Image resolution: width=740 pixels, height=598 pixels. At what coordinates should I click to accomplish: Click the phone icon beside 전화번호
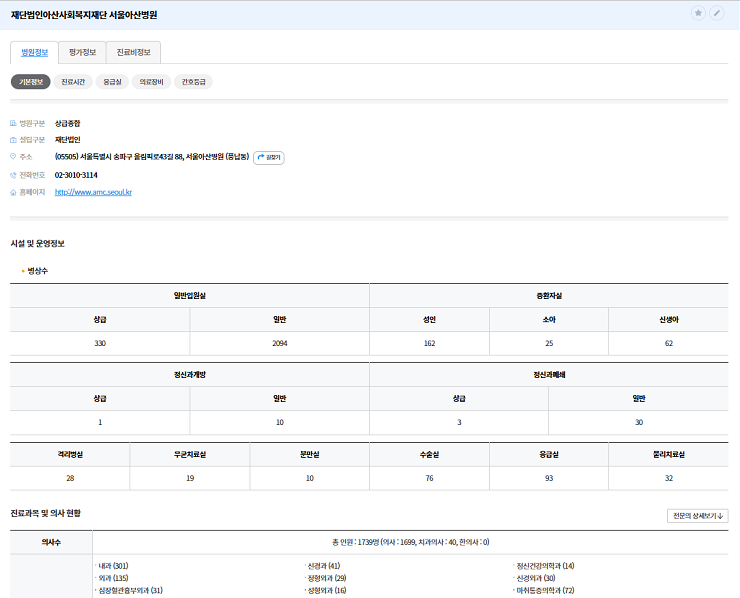pyautogui.click(x=13, y=175)
